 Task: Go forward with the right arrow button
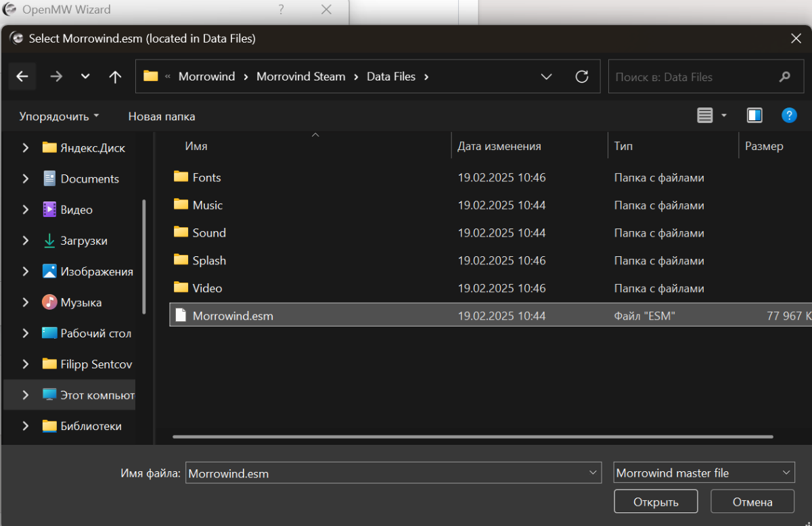(x=56, y=76)
